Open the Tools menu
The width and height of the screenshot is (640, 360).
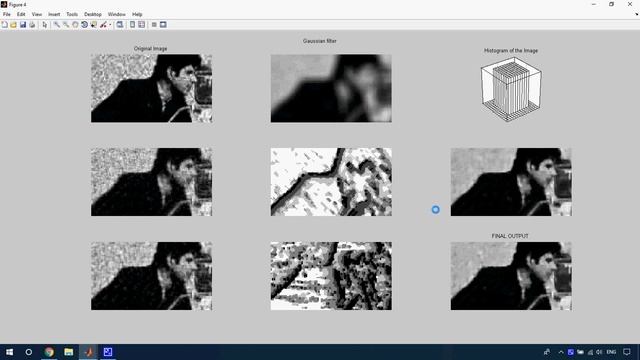click(72, 14)
